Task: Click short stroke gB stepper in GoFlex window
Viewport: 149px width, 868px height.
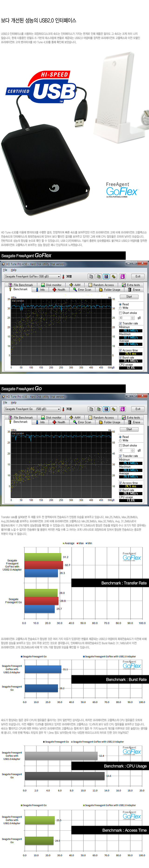Action: coord(133,318)
